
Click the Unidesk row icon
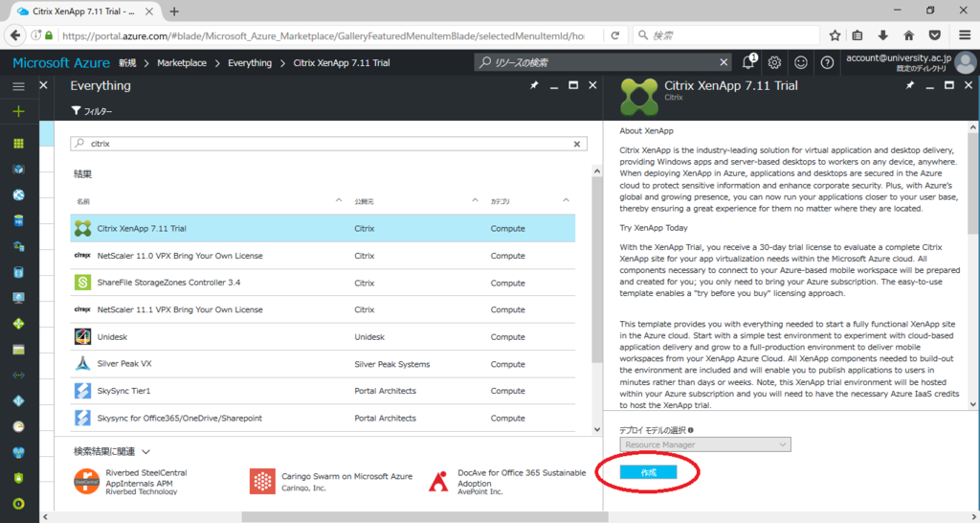pyautogui.click(x=82, y=336)
